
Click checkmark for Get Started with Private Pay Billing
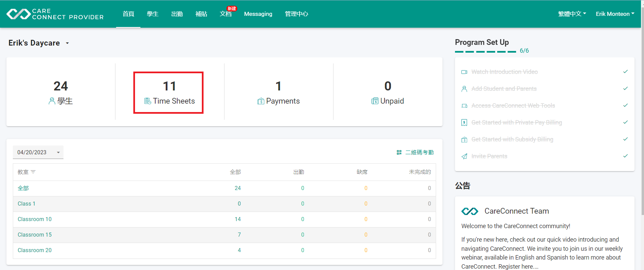pyautogui.click(x=625, y=122)
